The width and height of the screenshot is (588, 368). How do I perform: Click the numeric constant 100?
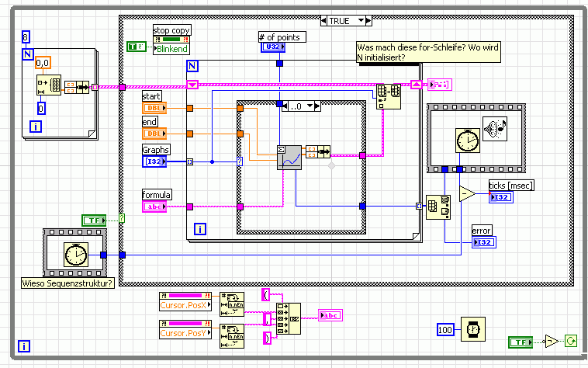[x=445, y=329]
